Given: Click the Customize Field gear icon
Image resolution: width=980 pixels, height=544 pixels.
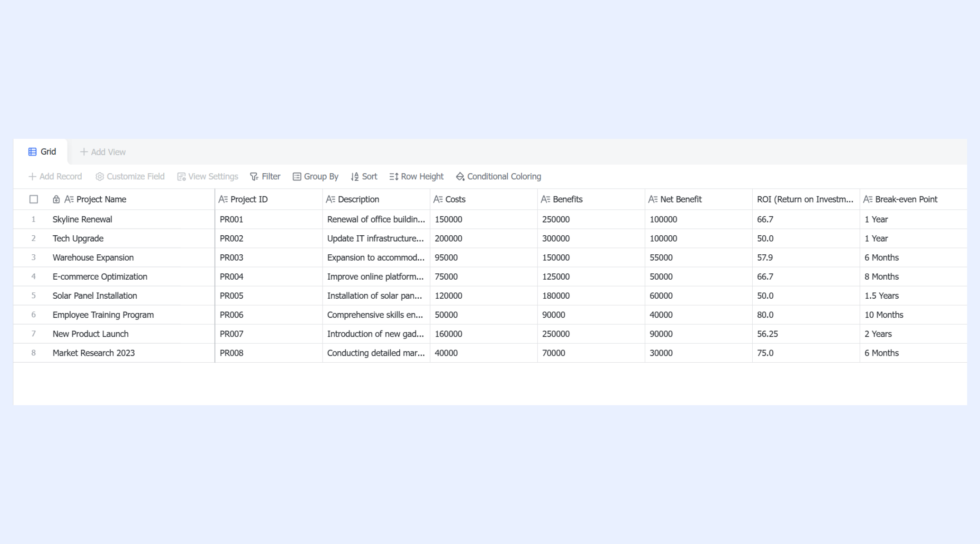Looking at the screenshot, I should click(100, 176).
